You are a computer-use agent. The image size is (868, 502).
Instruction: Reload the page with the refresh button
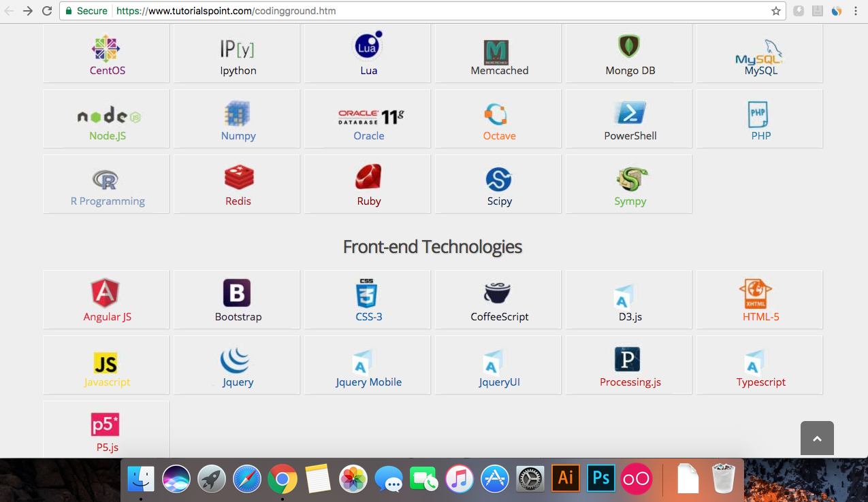click(x=47, y=11)
